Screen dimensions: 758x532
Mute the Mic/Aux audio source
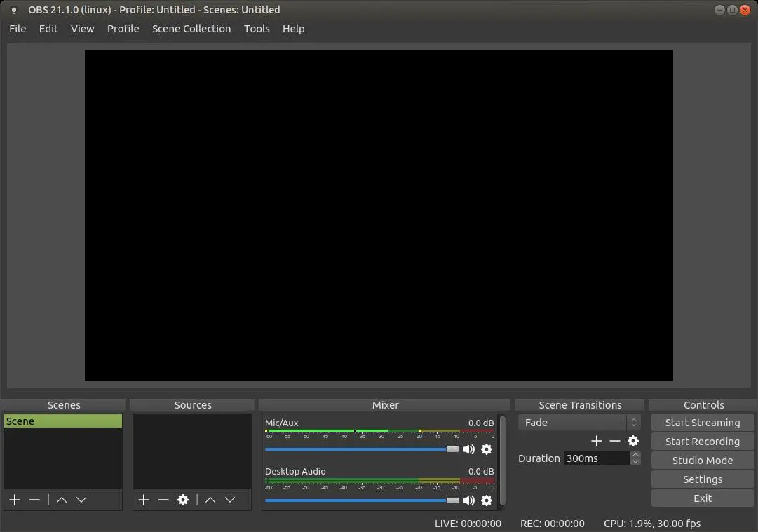[x=468, y=449]
